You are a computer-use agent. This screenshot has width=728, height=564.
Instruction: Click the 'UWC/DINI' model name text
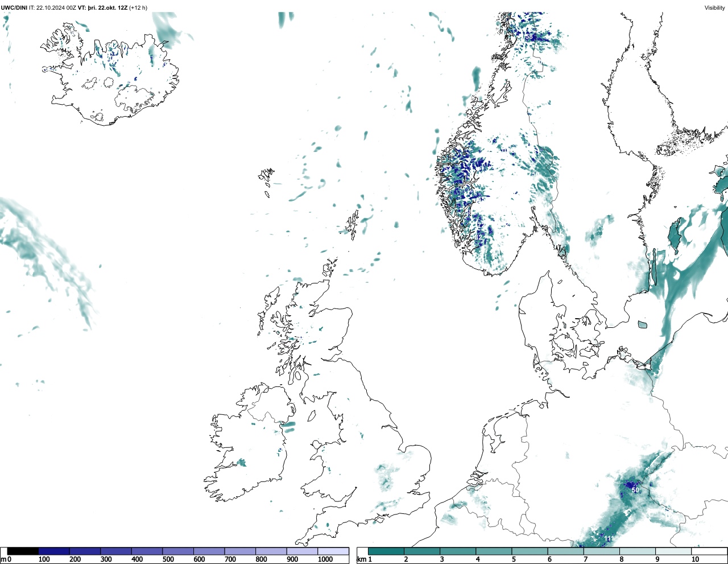tap(14, 8)
